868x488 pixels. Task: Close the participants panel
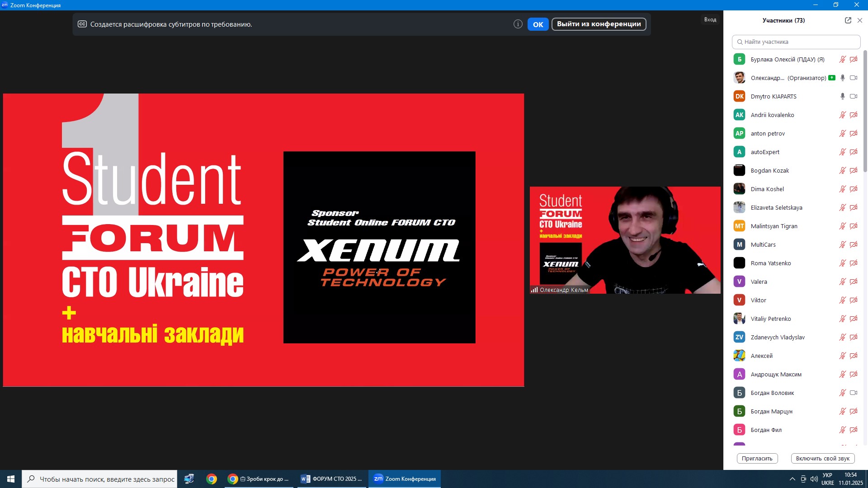coord(860,20)
